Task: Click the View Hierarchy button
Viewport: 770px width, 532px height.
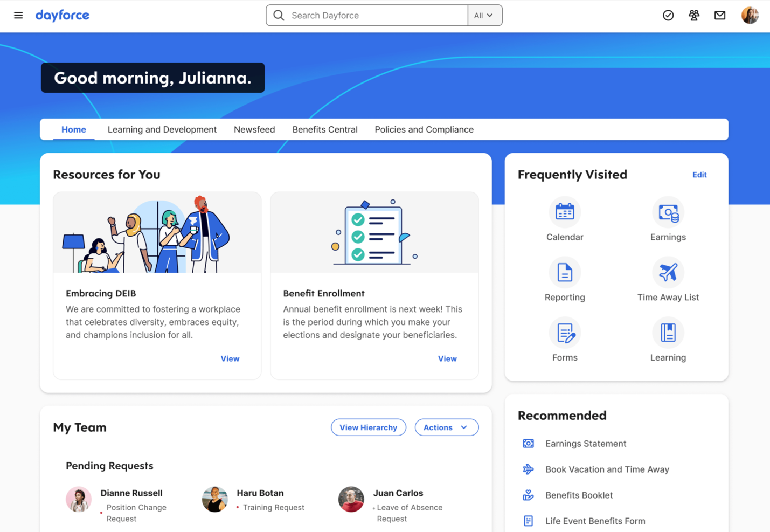Action: click(x=368, y=427)
